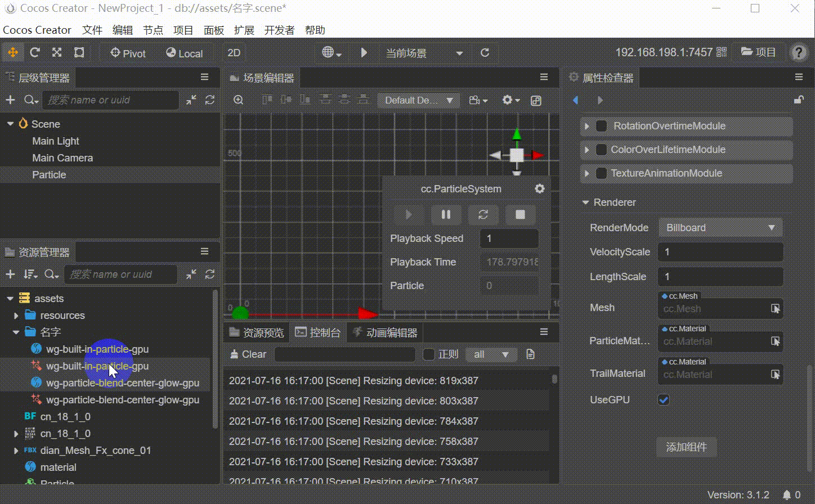Image resolution: width=815 pixels, height=504 pixels.
Task: Uncheck the UseGPU checkbox
Action: click(x=664, y=400)
